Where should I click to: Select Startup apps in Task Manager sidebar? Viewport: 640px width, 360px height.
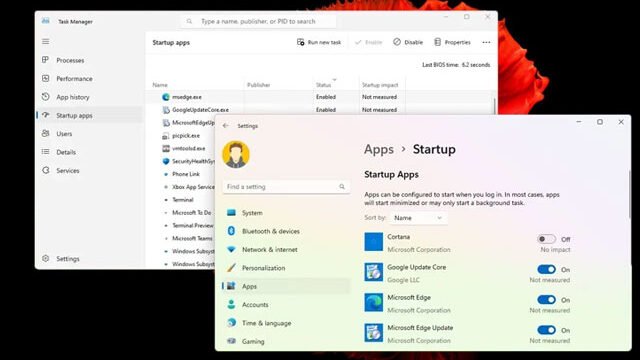(x=89, y=116)
